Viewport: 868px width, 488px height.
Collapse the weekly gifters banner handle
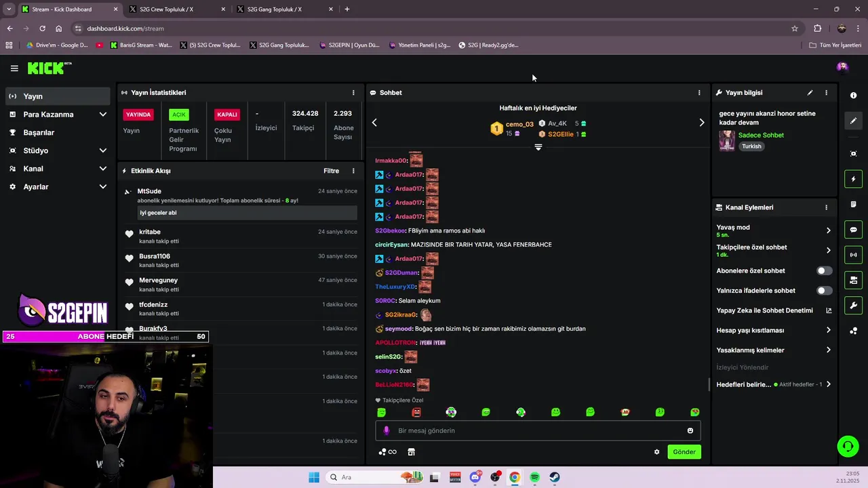point(538,147)
